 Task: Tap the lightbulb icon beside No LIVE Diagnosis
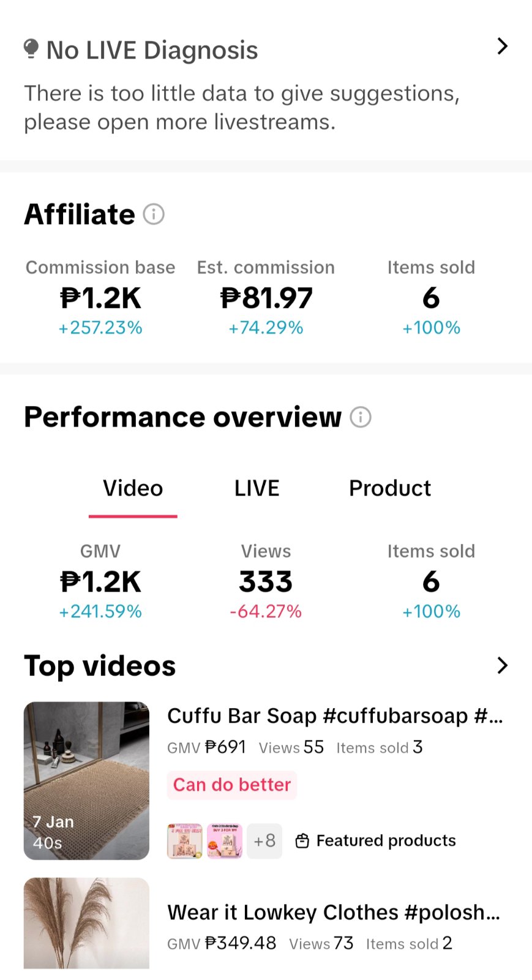pyautogui.click(x=31, y=49)
